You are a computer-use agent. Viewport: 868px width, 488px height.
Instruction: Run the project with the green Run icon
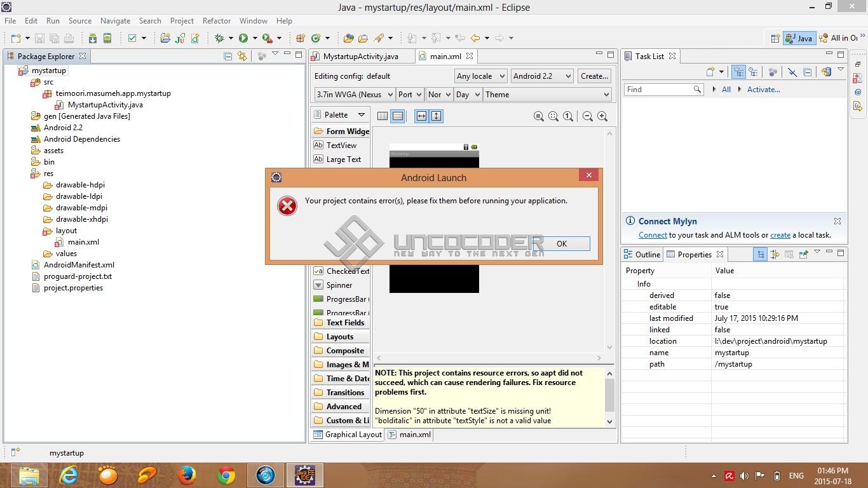click(x=243, y=38)
